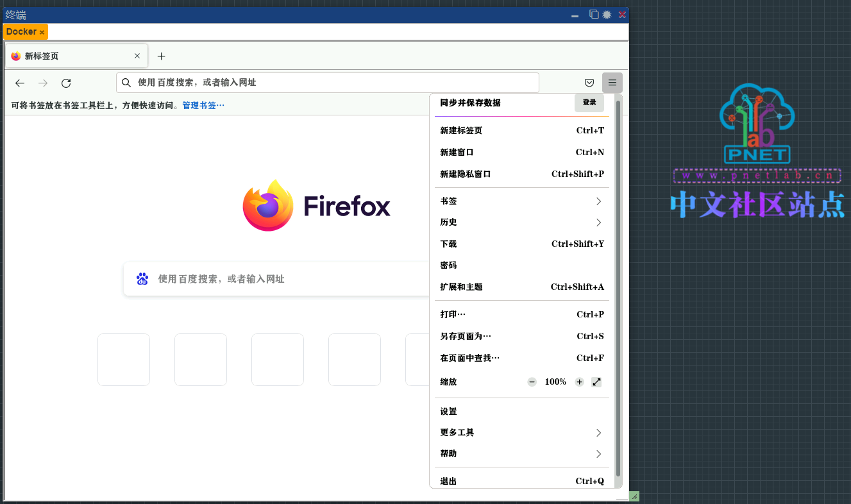Click the Baidu paw icon in search box

click(142, 279)
